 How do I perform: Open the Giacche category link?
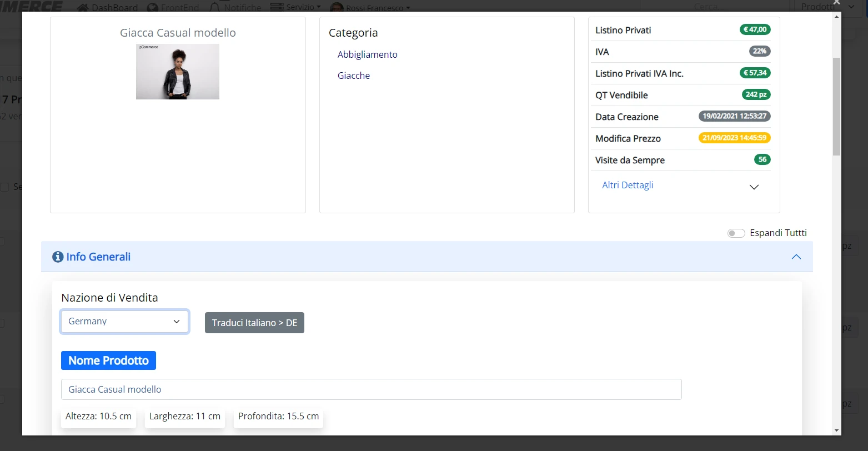(x=354, y=76)
